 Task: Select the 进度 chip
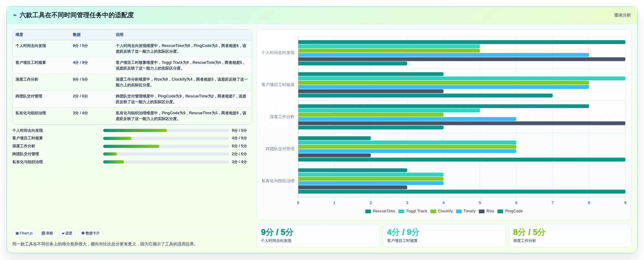point(67,233)
